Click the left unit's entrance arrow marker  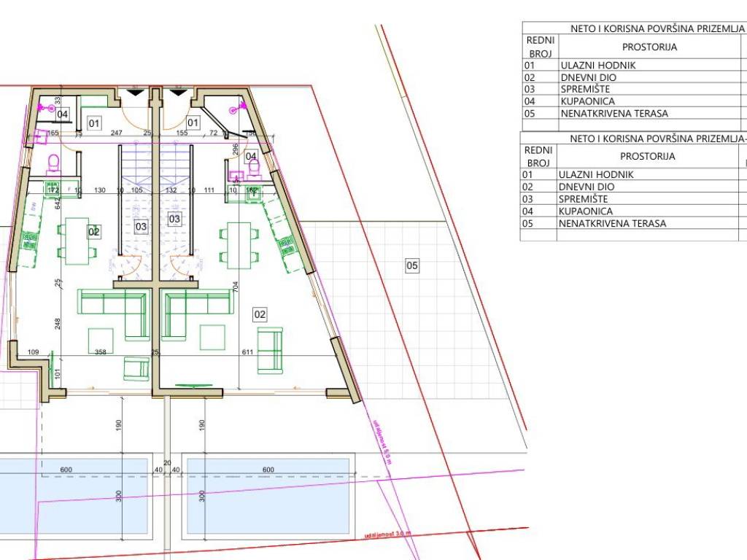pyautogui.click(x=135, y=92)
